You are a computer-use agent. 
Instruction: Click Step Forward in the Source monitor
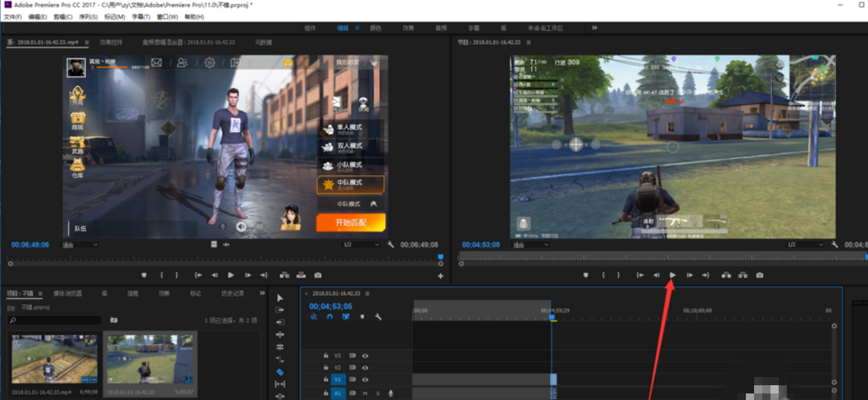[x=248, y=275]
